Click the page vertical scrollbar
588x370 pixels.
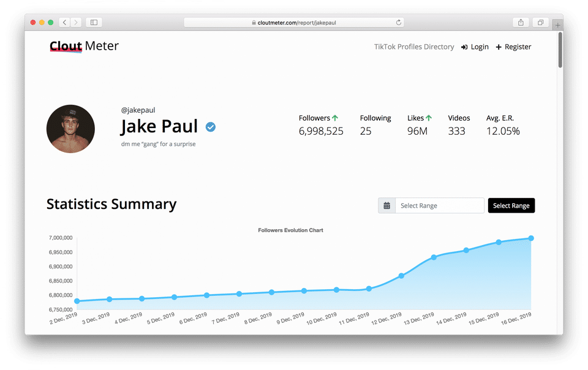[560, 50]
